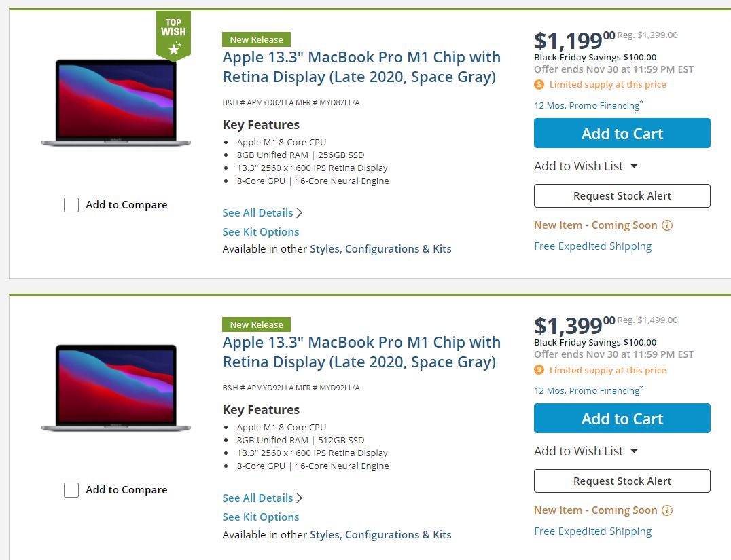Click first green New Release badge
The width and height of the screenshot is (731, 560).
pos(256,39)
